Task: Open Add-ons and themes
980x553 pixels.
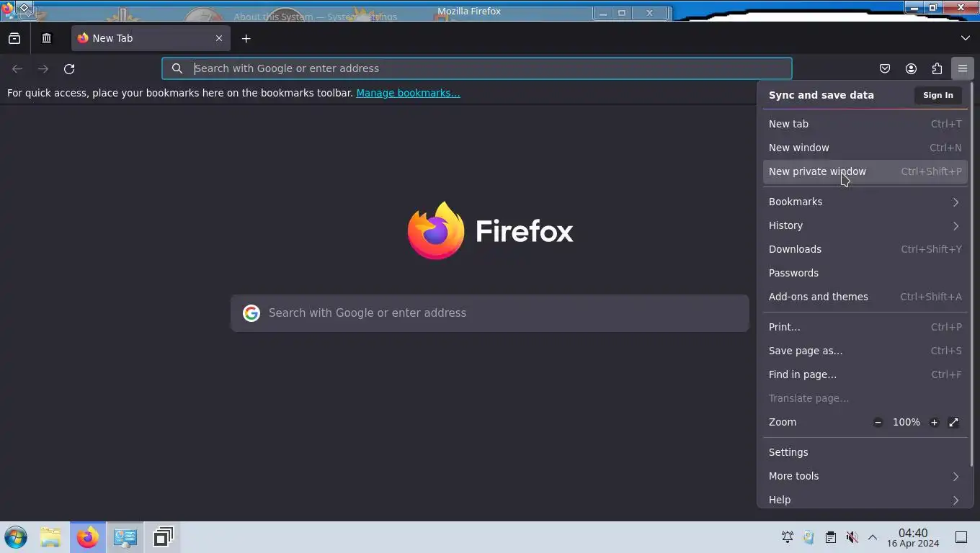Action: [865, 297]
